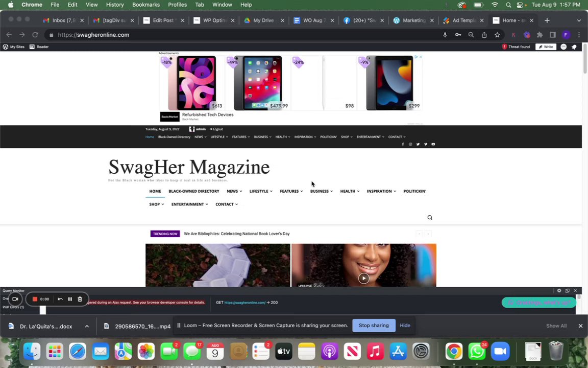Image resolution: width=588 pixels, height=368 pixels.
Task: Pause the Loom recording
Action: [70, 300]
